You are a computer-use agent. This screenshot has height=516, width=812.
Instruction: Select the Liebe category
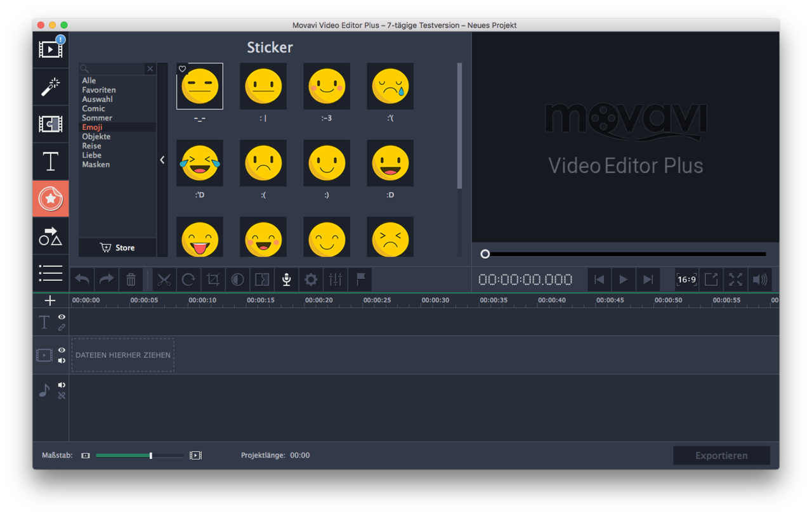pyautogui.click(x=91, y=155)
